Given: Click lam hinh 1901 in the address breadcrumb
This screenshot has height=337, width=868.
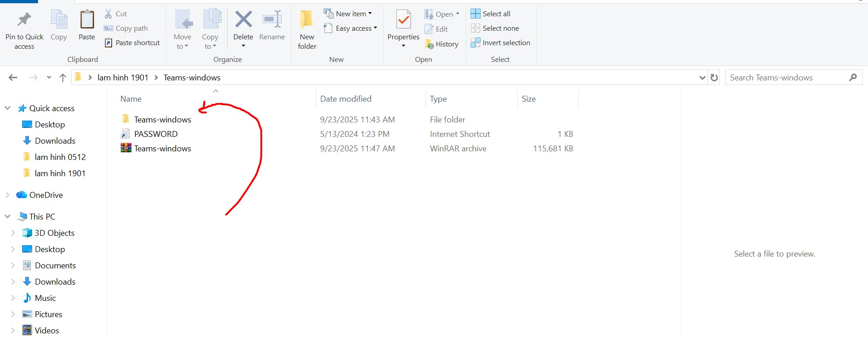Looking at the screenshot, I should pyautogui.click(x=123, y=78).
